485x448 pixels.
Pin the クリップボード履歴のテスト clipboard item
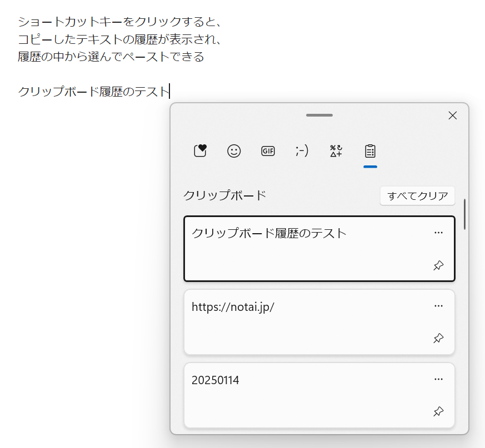(x=438, y=265)
